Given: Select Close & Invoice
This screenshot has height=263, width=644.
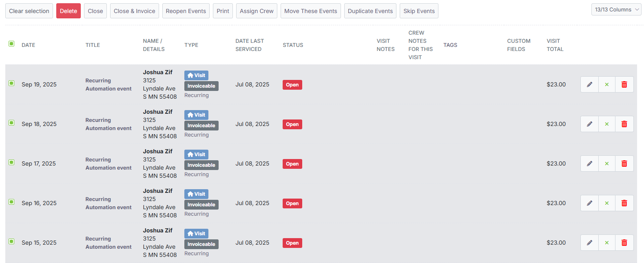Looking at the screenshot, I should (134, 11).
